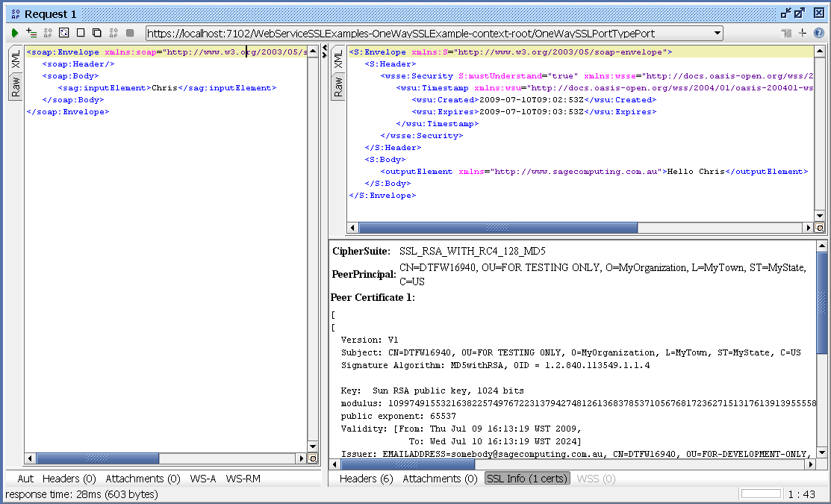Click the endpoint URL combo box field
The height and width of the screenshot is (504, 831).
pyautogui.click(x=435, y=34)
